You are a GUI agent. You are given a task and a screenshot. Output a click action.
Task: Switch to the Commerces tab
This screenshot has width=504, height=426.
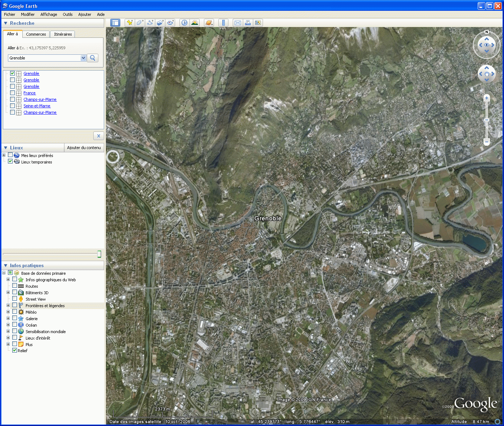pos(36,34)
